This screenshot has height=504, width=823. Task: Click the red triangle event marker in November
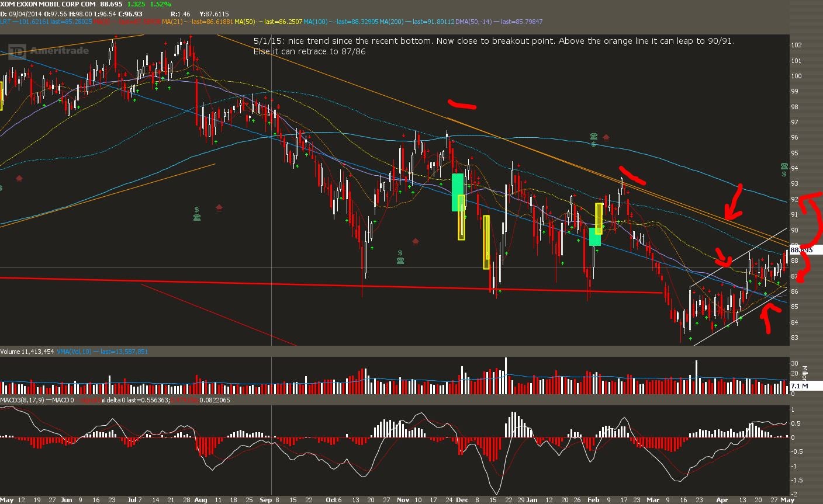tap(416, 241)
